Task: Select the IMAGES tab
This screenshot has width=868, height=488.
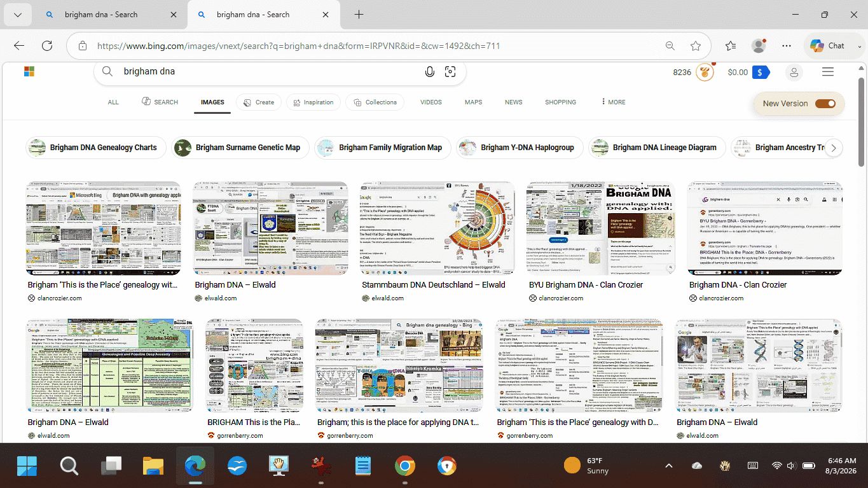Action: pos(212,102)
